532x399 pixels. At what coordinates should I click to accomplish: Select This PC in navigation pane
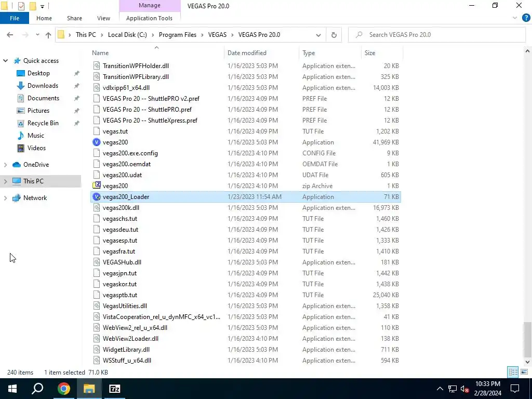pyautogui.click(x=33, y=181)
